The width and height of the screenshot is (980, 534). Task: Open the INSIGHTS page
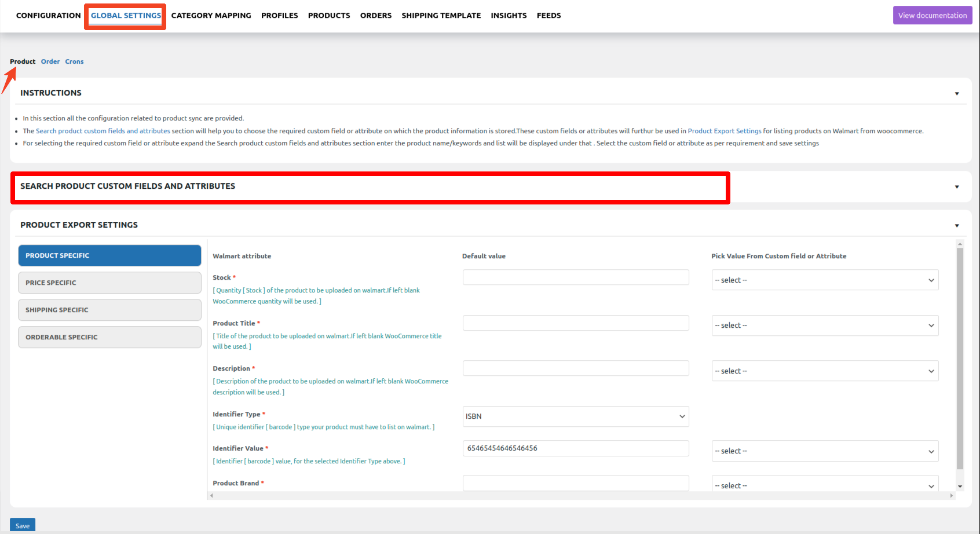pyautogui.click(x=509, y=15)
